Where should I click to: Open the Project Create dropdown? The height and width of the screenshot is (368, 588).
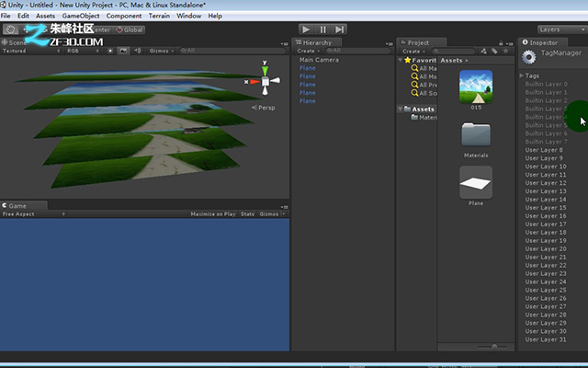413,52
